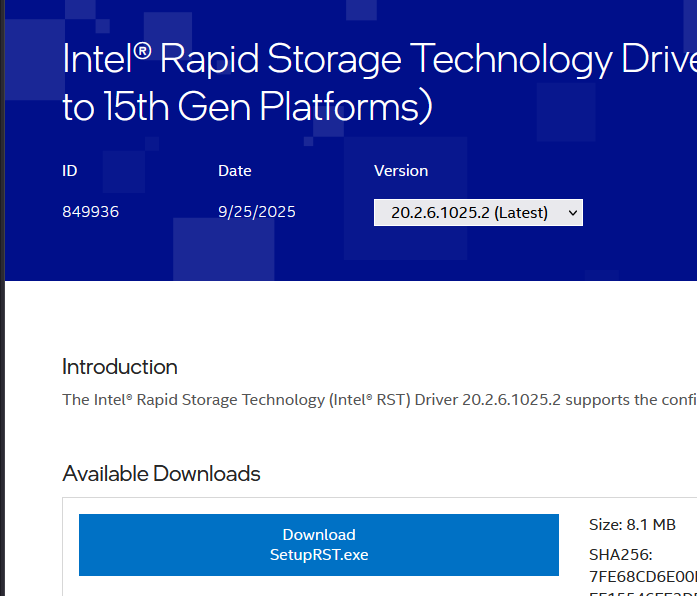Open the Version dropdown list
The image size is (697, 596).
tap(478, 212)
